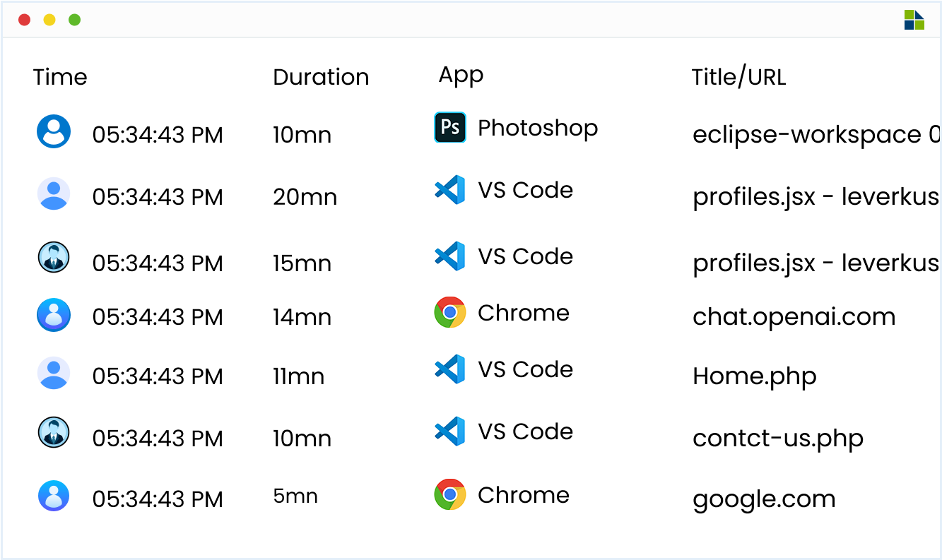The image size is (942, 560).
Task: Open the chat.openai.com link
Action: (x=794, y=317)
